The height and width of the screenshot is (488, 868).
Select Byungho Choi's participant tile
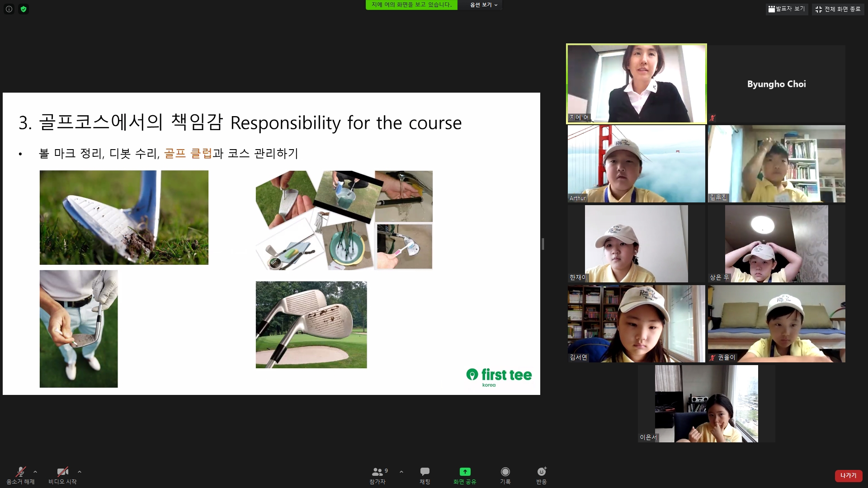[776, 84]
